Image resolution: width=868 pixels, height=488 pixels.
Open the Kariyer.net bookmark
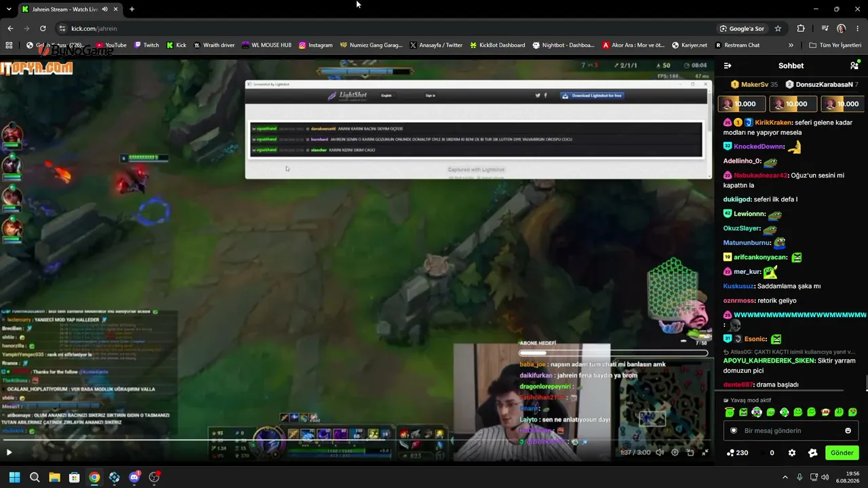690,45
